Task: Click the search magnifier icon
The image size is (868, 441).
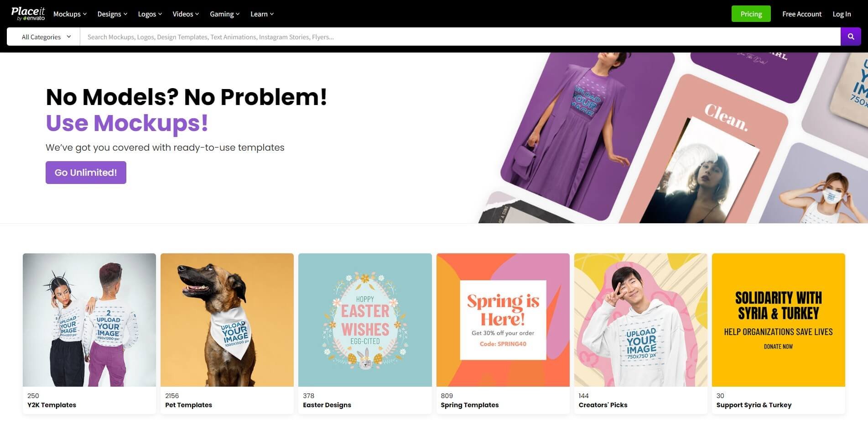Action: [850, 37]
